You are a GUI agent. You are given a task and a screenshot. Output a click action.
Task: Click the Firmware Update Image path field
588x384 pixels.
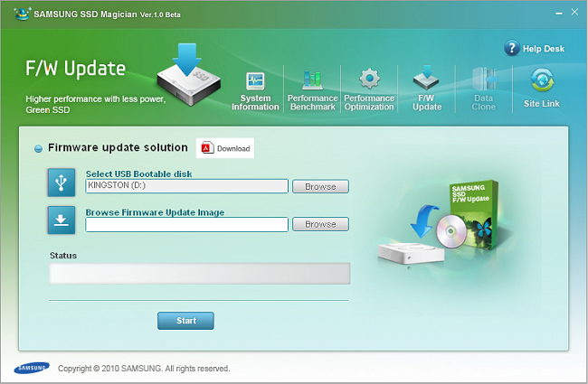pos(186,224)
